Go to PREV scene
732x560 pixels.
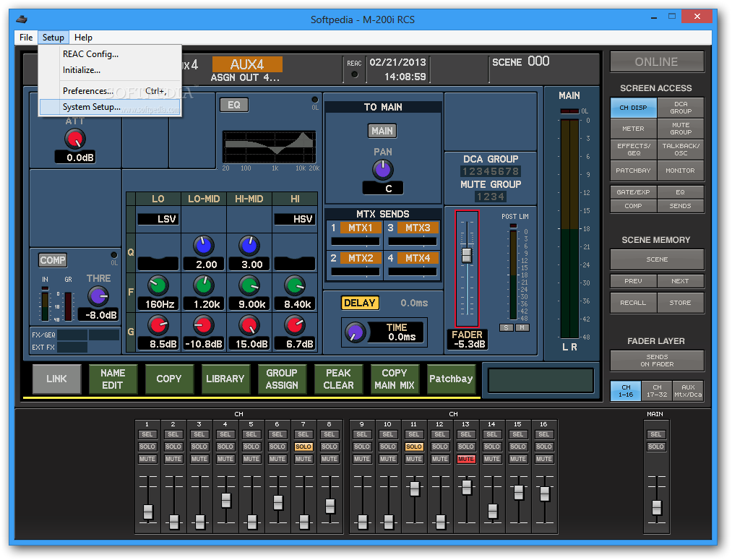coord(633,281)
